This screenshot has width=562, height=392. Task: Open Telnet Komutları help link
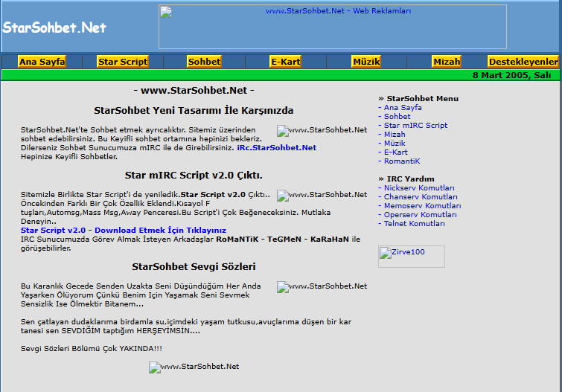tap(415, 224)
